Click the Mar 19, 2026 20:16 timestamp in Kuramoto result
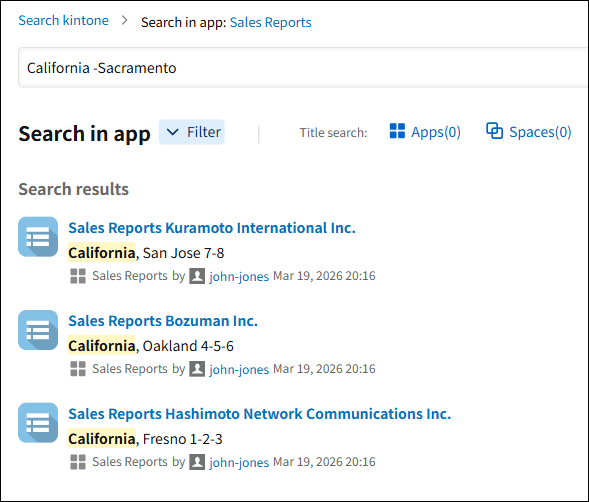The image size is (589, 502). pos(324,276)
